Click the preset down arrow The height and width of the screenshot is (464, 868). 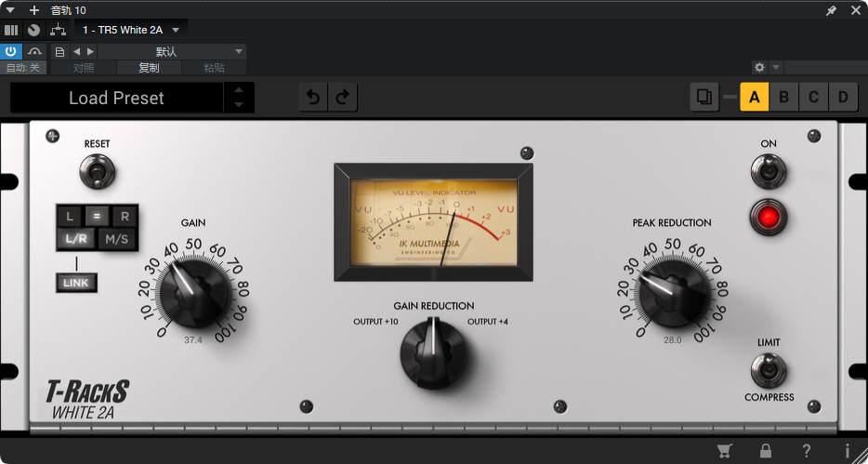(x=239, y=105)
